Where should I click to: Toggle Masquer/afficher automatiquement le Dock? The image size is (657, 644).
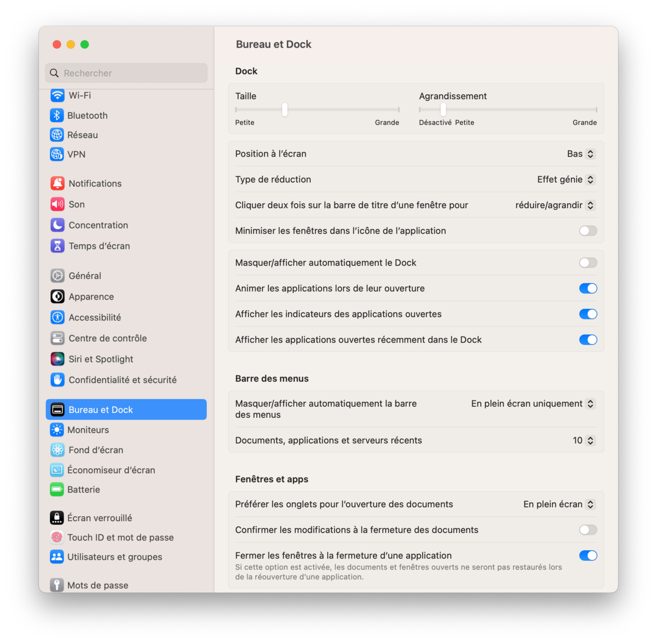[588, 263]
